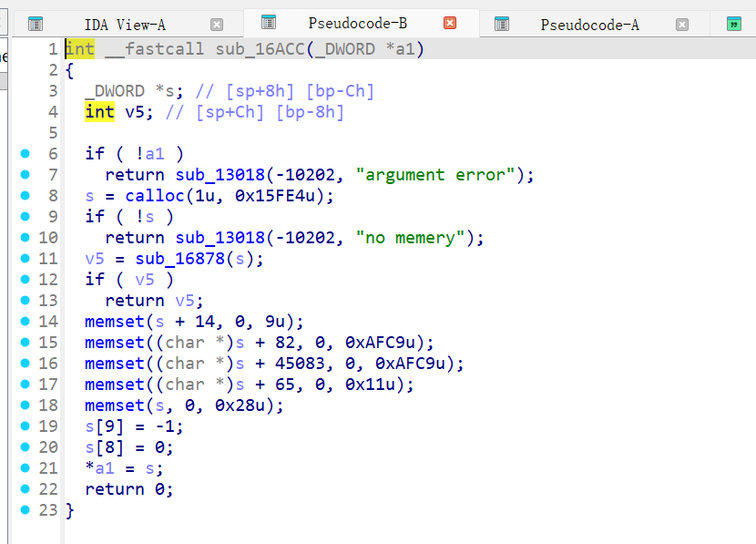Click s[9] assignment on line 19
This screenshot has height=544, width=756.
134,426
